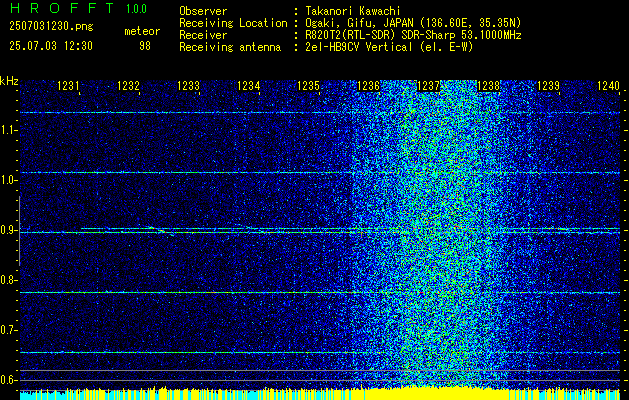Click time marker 1231
Viewport: 629px width, 400px height.
tap(68, 86)
